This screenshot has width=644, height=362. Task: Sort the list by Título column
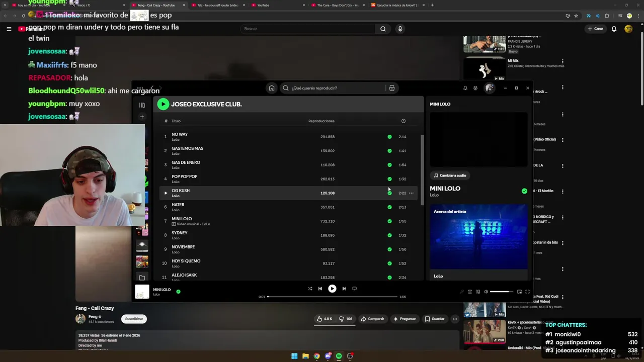[x=176, y=121]
